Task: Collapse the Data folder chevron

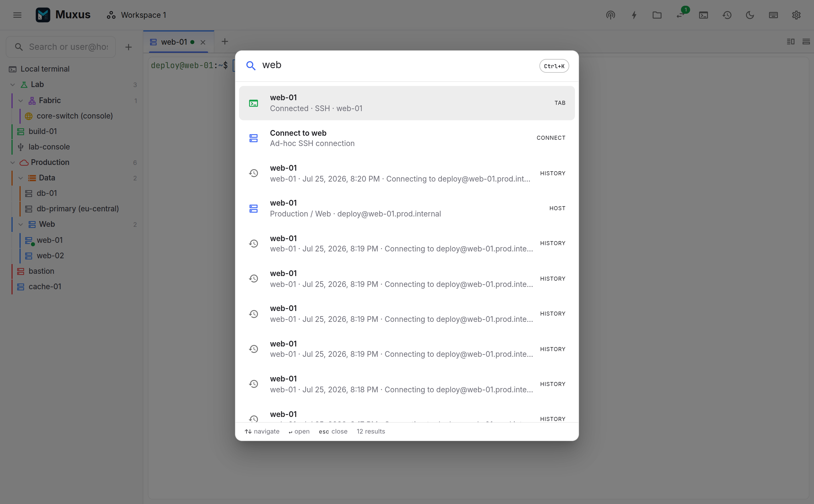Action: (21, 178)
